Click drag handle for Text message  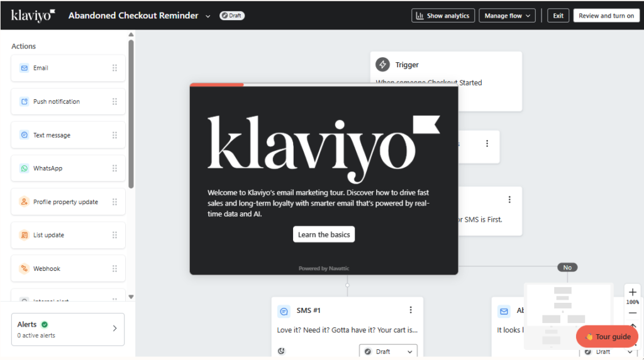[x=114, y=135]
